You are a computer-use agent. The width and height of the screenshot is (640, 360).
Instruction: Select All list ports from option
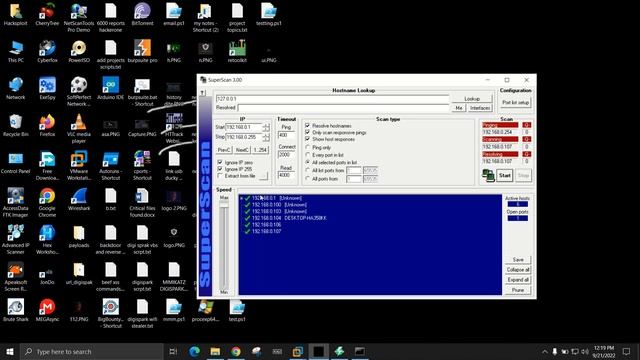(x=308, y=170)
